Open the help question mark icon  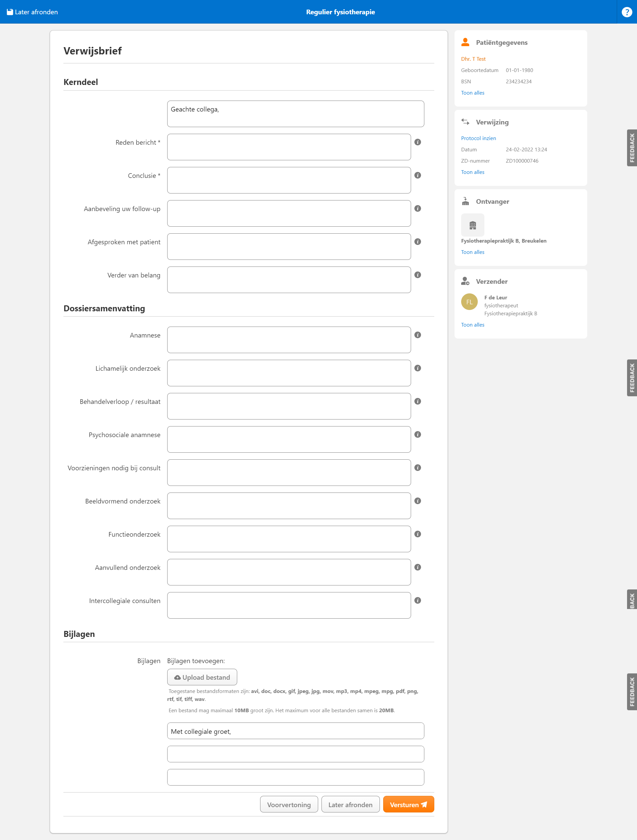627,12
